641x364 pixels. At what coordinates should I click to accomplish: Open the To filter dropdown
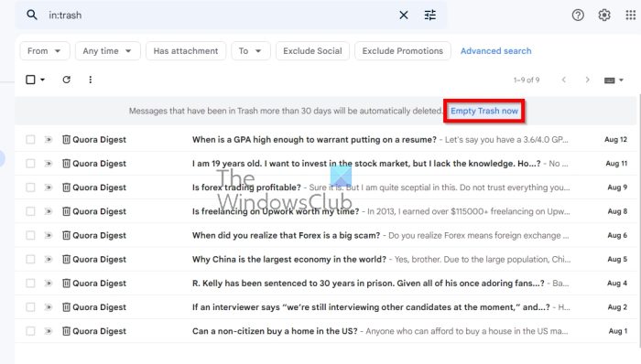251,51
